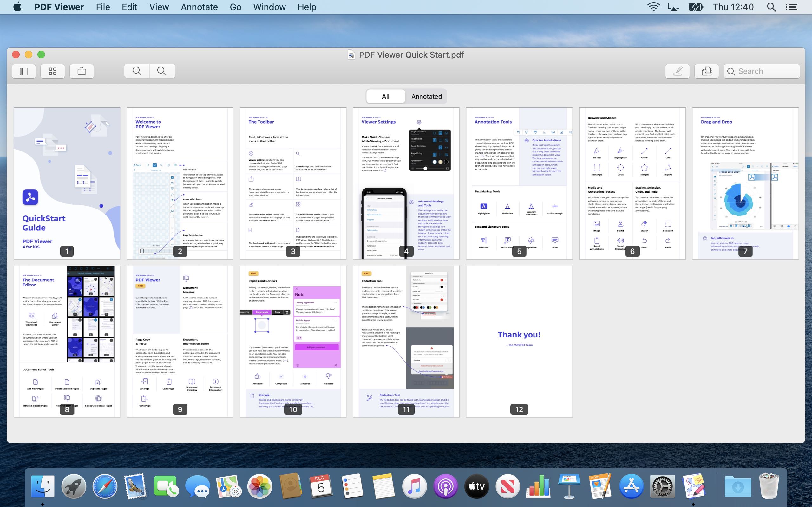Screen dimensions: 812x507
Task: Click the annotation pencil tool icon
Action: (x=678, y=71)
